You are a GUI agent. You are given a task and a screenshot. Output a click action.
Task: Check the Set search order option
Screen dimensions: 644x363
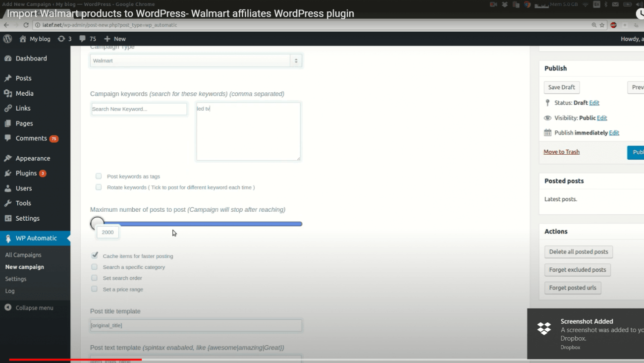95,278
